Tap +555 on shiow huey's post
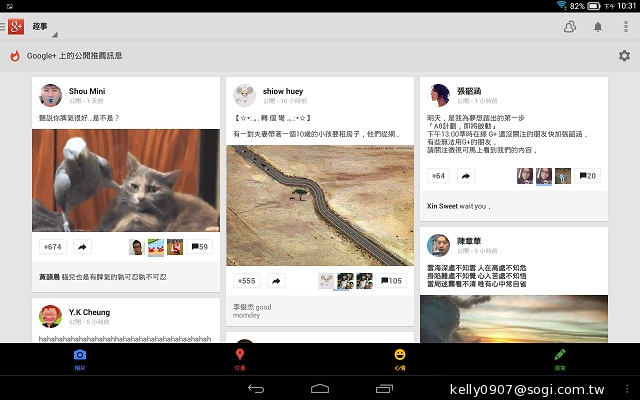 [247, 281]
